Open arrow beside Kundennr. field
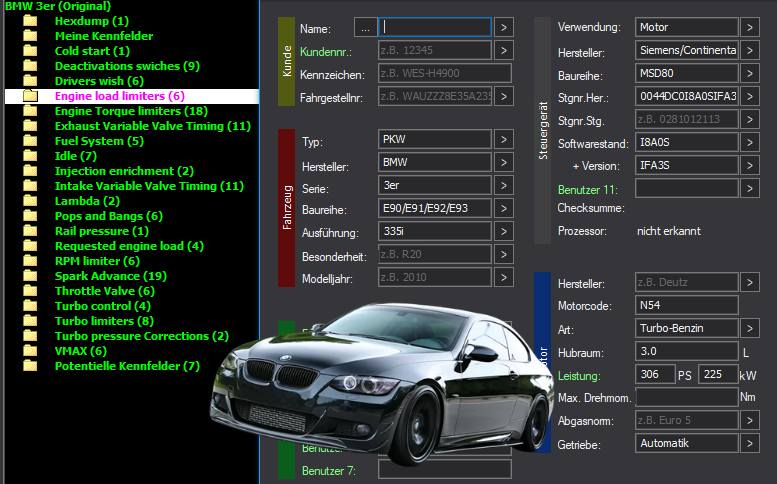The height and width of the screenshot is (484, 777). point(503,50)
